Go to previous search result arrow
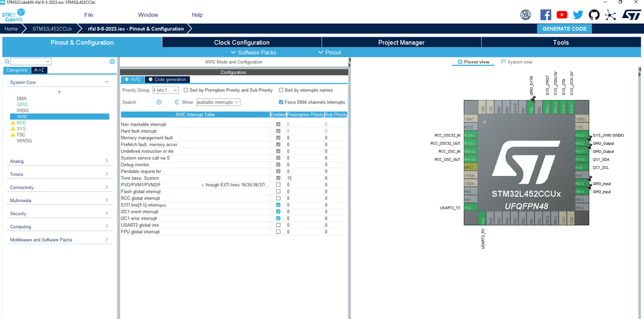Viewport: 644px width, 319px height. point(159,102)
